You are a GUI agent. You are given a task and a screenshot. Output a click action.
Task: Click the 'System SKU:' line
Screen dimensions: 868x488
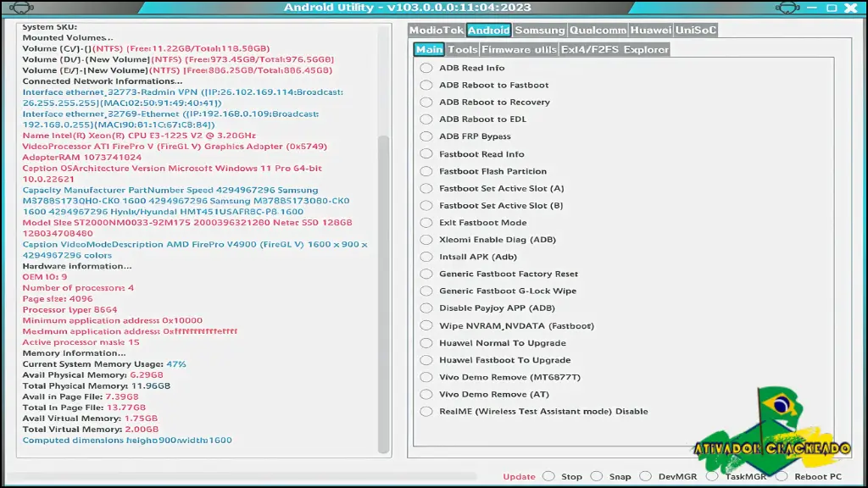[50, 26]
